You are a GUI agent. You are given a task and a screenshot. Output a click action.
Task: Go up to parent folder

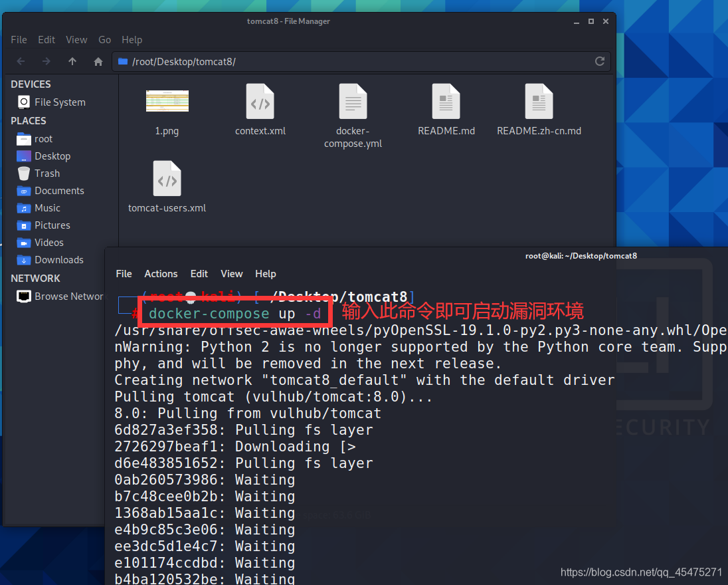72,61
